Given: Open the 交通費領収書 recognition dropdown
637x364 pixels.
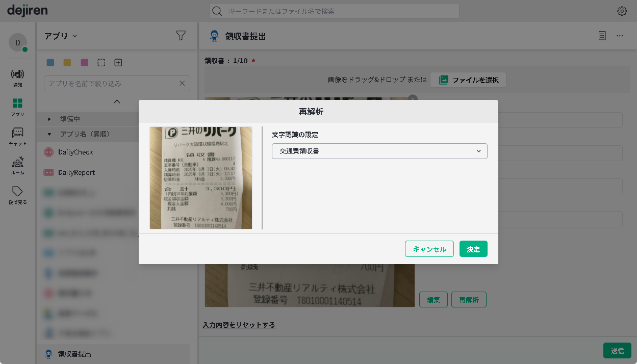Looking at the screenshot, I should click(379, 151).
